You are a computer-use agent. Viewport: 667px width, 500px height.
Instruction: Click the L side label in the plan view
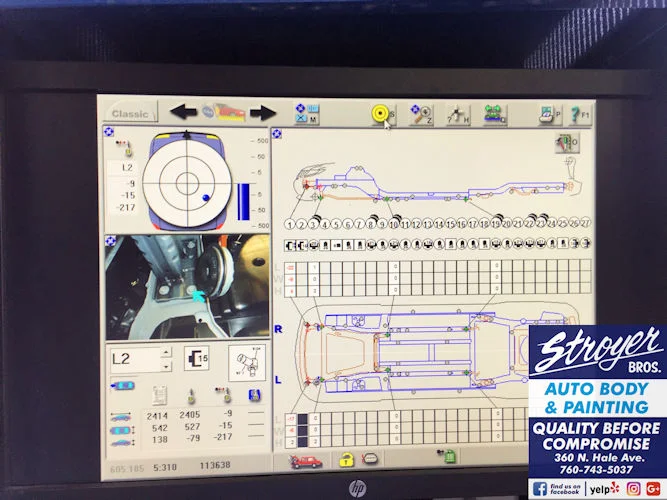(x=278, y=380)
